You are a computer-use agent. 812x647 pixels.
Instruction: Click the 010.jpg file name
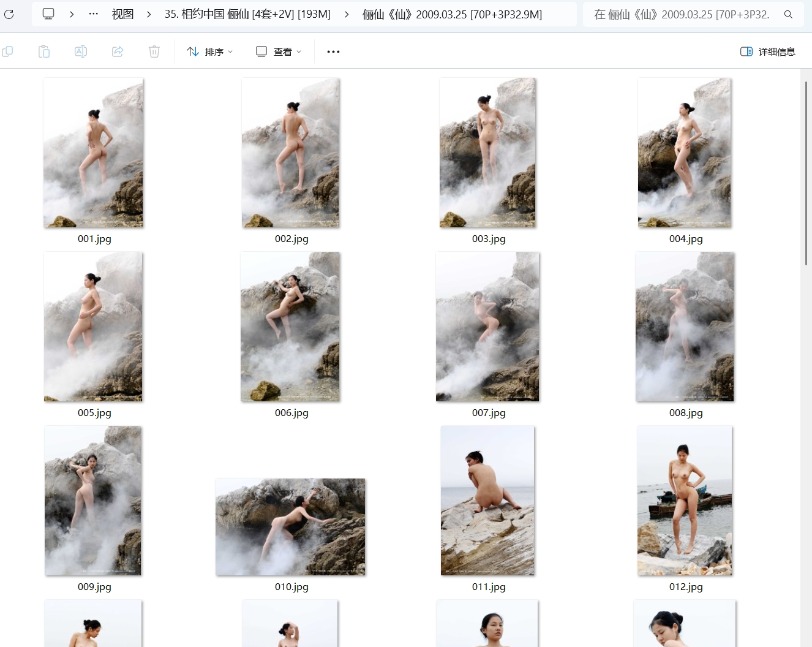(291, 587)
